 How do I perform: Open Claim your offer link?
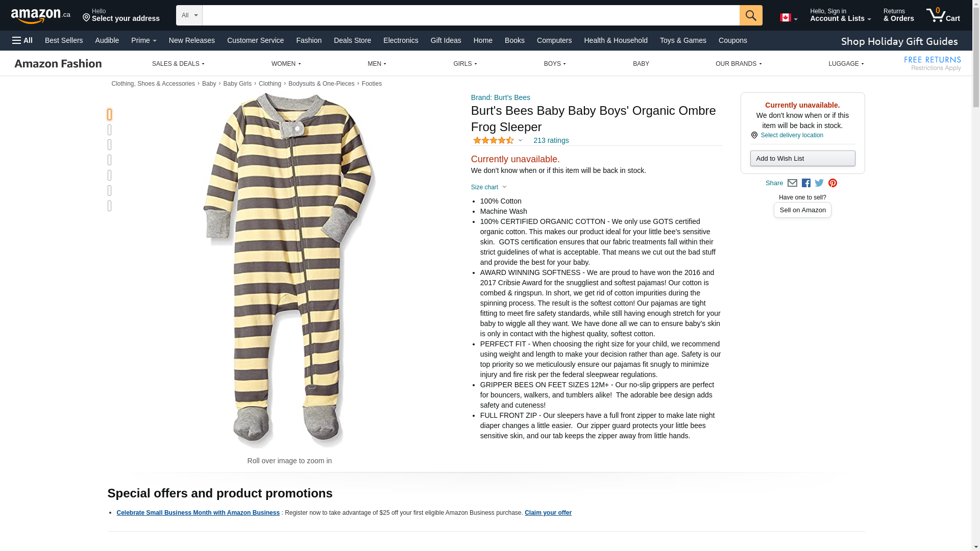548,513
